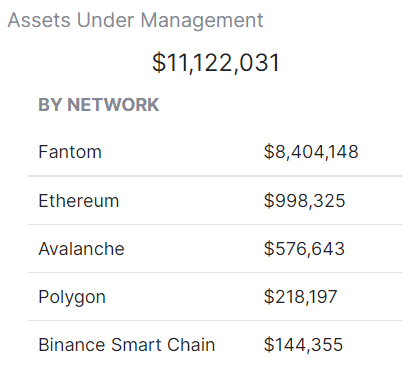The image size is (402, 374).
Task: Open the Fantom network row
Action: [x=215, y=152]
